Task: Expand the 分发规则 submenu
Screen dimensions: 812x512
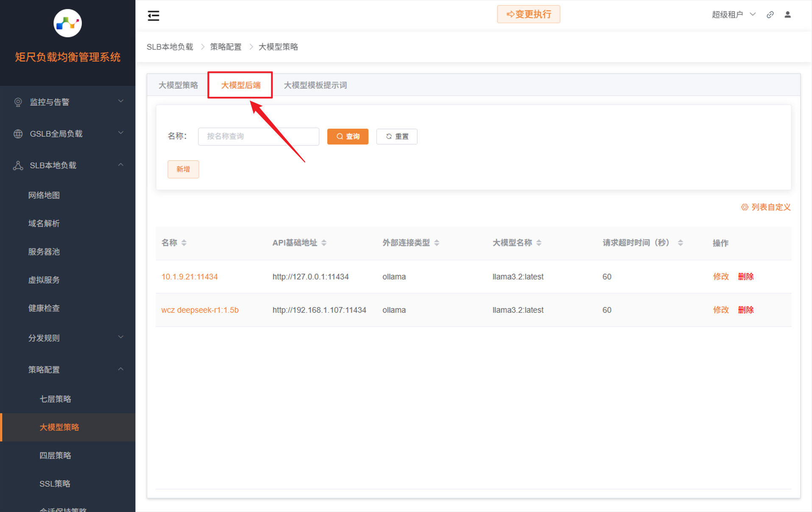Action: pos(68,338)
